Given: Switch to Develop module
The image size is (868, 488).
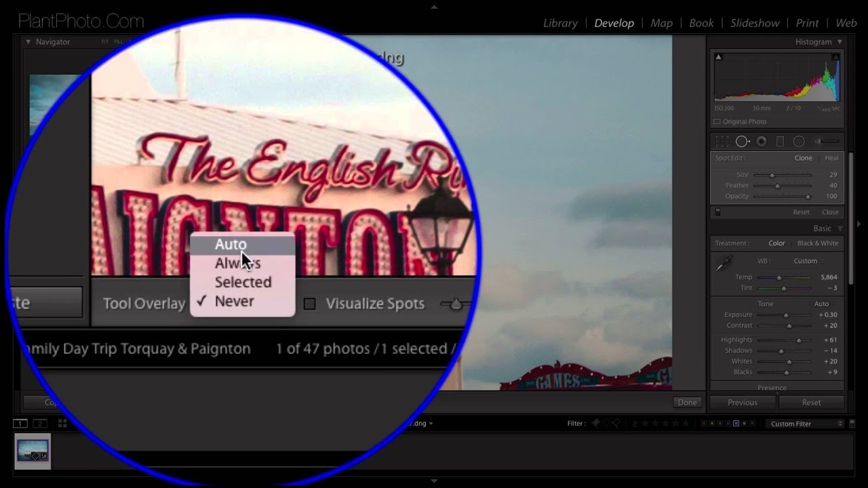Looking at the screenshot, I should point(614,23).
